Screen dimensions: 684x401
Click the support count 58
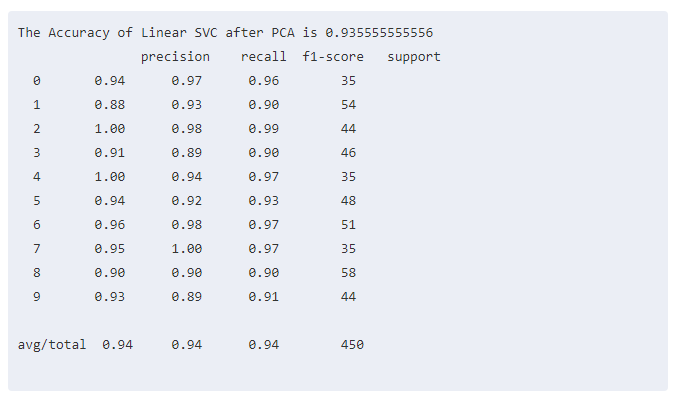tap(348, 273)
